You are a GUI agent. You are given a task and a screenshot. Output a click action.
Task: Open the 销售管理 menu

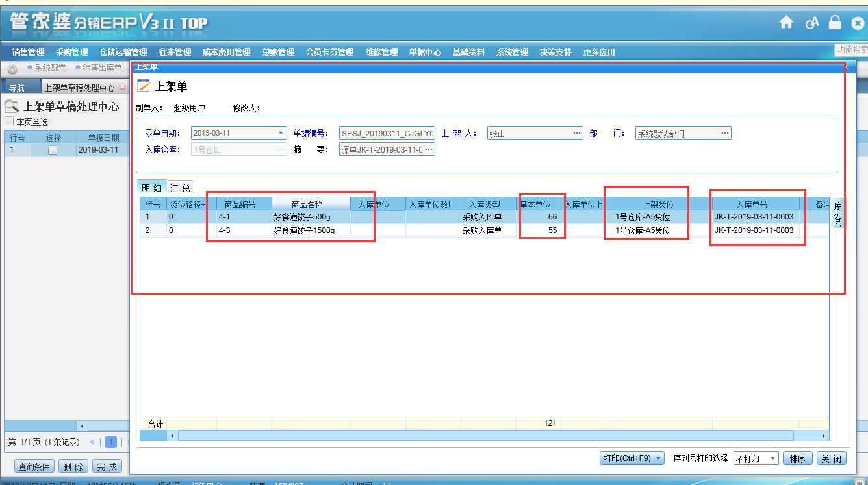click(28, 52)
